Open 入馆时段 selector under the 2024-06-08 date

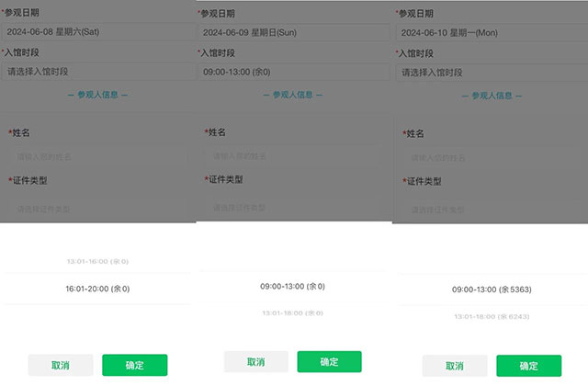[96, 71]
